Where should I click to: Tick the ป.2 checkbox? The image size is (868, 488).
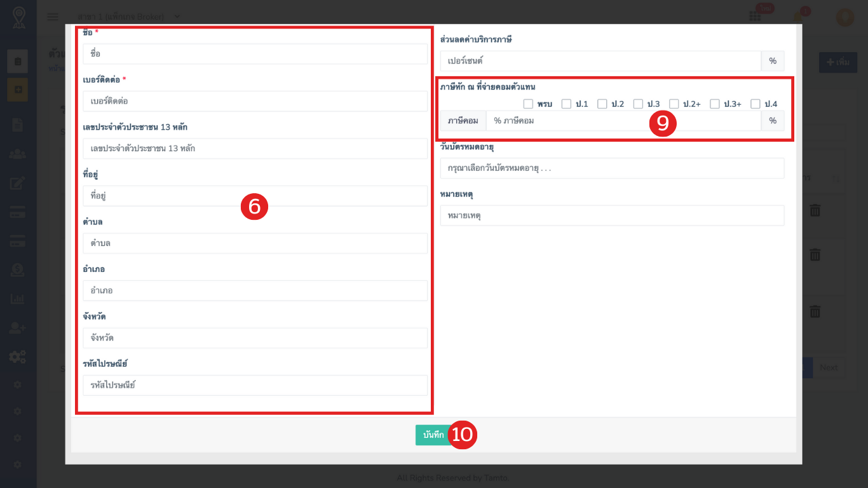point(602,104)
